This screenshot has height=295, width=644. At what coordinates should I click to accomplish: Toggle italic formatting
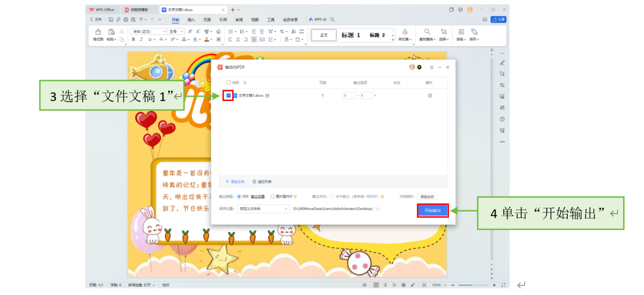(141, 39)
